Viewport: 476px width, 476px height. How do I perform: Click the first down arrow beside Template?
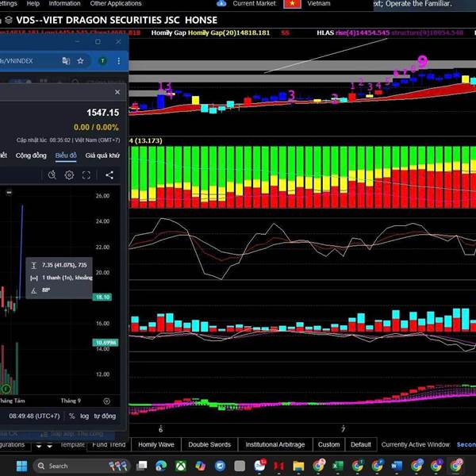pos(39,446)
